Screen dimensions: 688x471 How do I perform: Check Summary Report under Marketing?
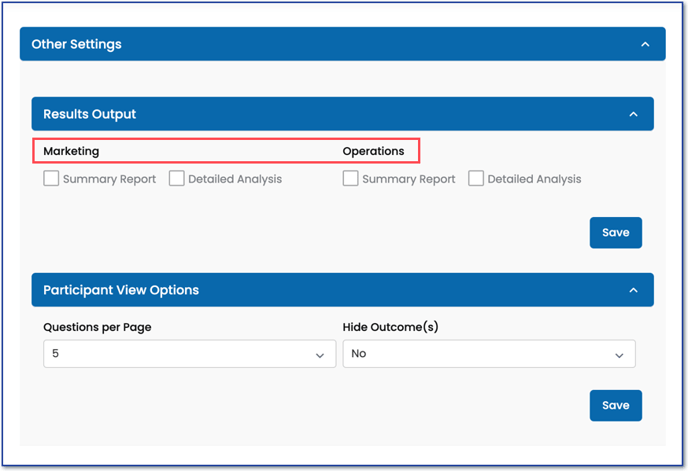click(51, 179)
